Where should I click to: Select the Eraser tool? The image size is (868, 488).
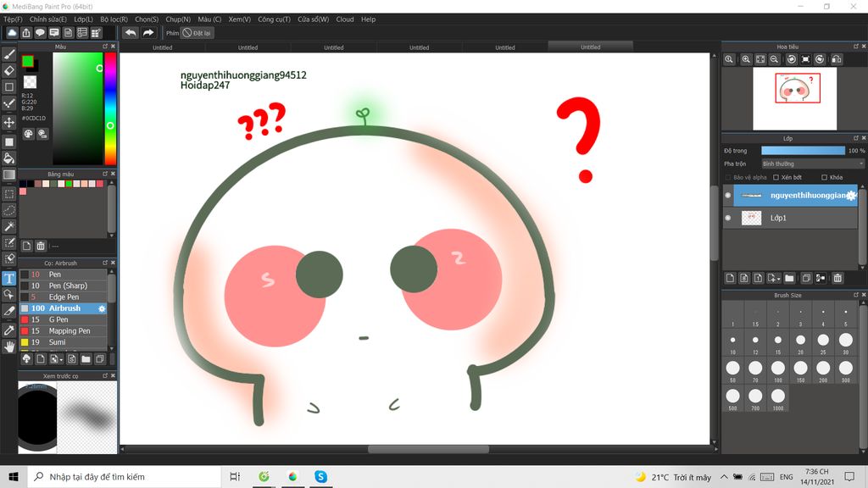pos(8,70)
